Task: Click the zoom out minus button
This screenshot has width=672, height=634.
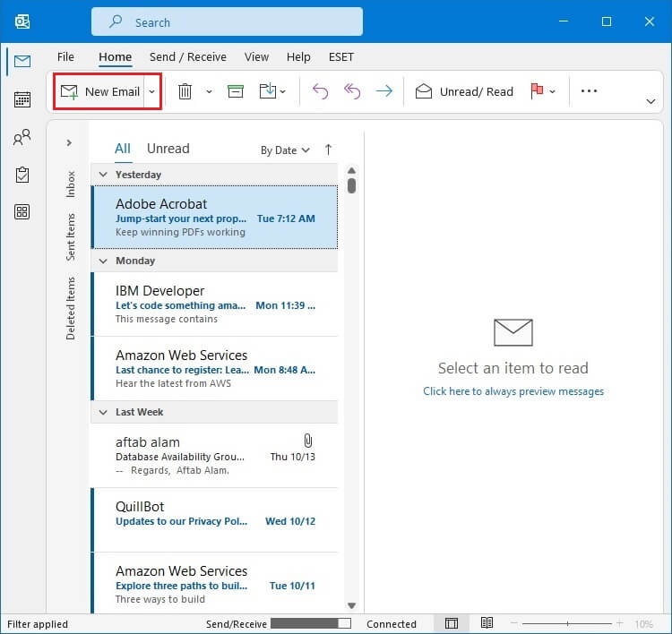Action: [x=514, y=623]
